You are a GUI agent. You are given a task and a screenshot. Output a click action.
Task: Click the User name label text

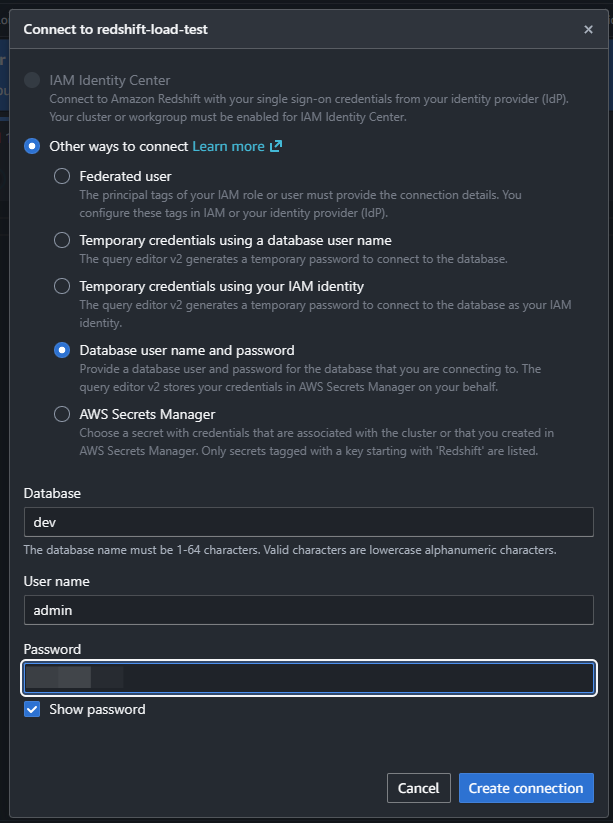(56, 581)
